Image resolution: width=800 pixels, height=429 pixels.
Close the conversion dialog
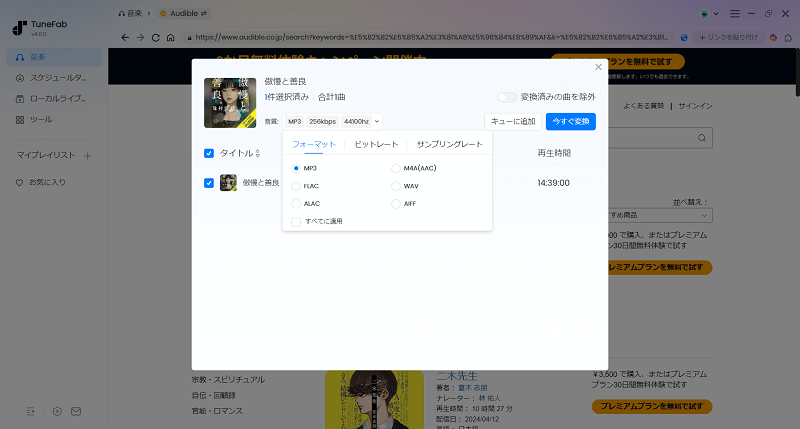pos(598,67)
